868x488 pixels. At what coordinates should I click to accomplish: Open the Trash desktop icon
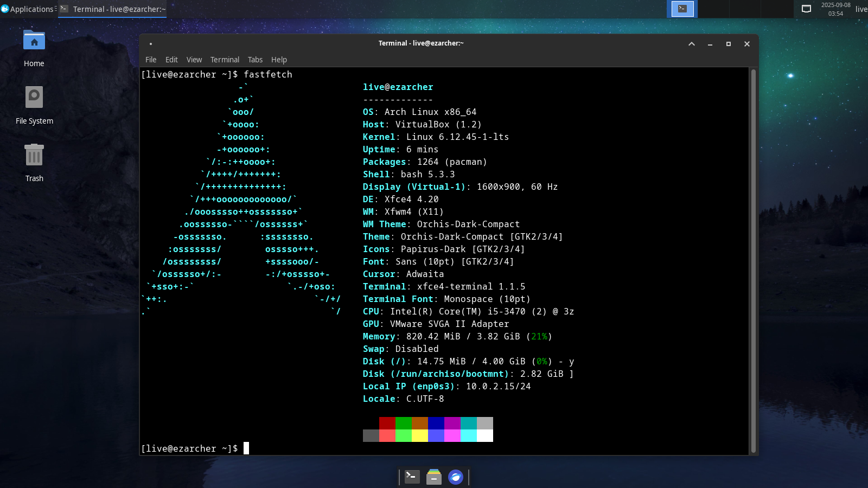(34, 163)
